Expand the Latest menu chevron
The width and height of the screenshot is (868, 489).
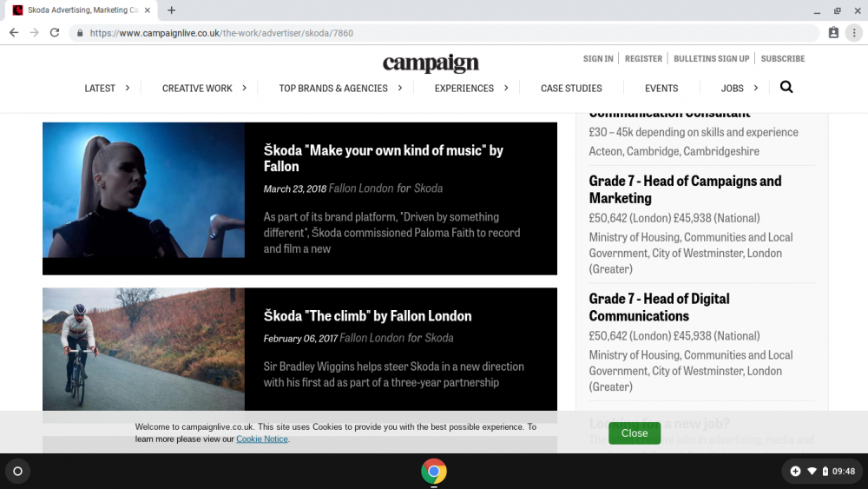coord(128,88)
